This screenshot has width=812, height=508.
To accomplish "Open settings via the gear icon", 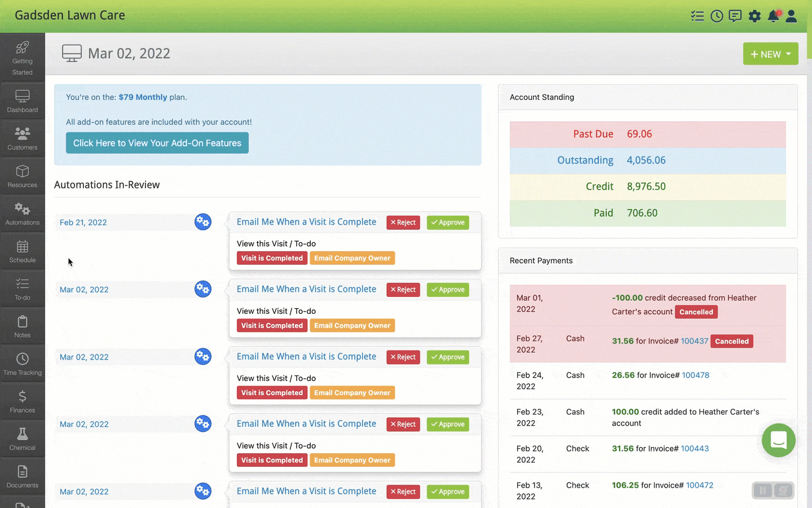I will [x=754, y=16].
